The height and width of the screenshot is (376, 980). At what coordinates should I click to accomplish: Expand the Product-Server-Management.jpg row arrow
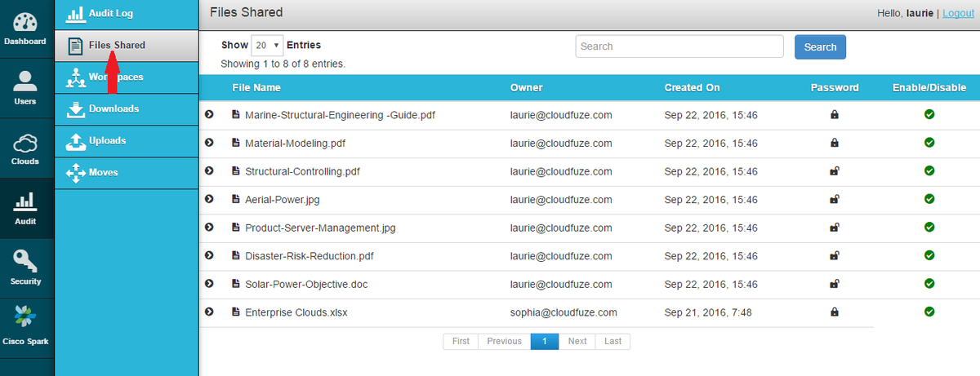[x=209, y=227]
